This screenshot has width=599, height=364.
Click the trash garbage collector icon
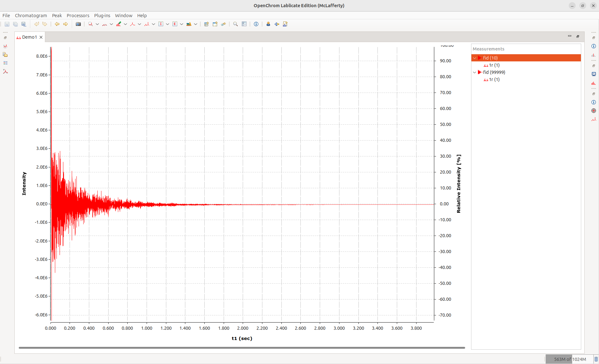coord(596,359)
